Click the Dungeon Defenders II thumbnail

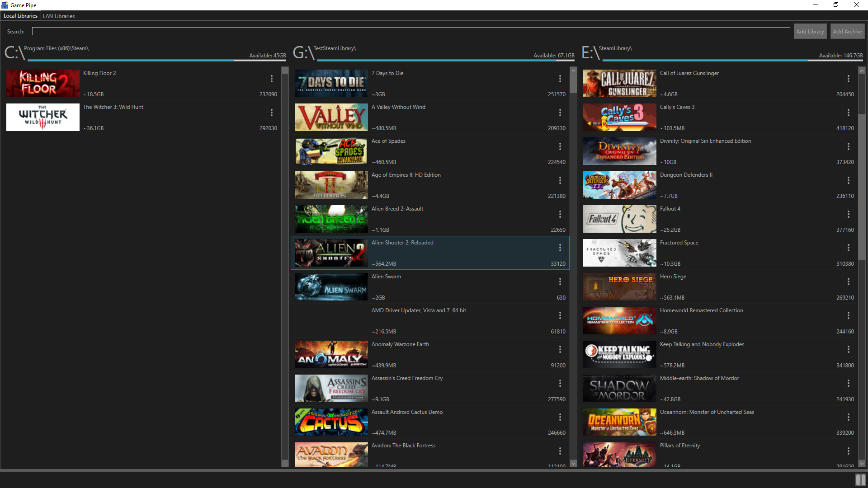(x=620, y=185)
